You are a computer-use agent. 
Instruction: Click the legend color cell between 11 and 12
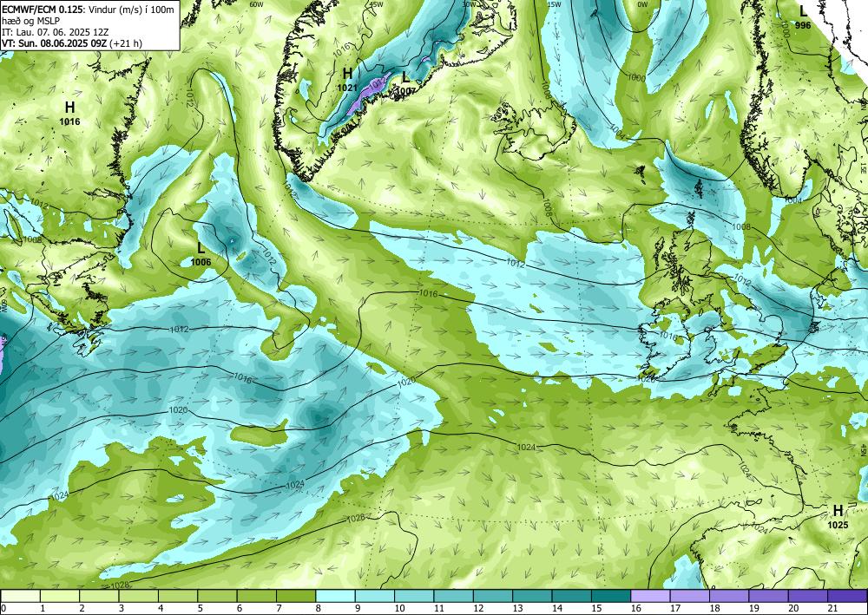click(x=454, y=596)
